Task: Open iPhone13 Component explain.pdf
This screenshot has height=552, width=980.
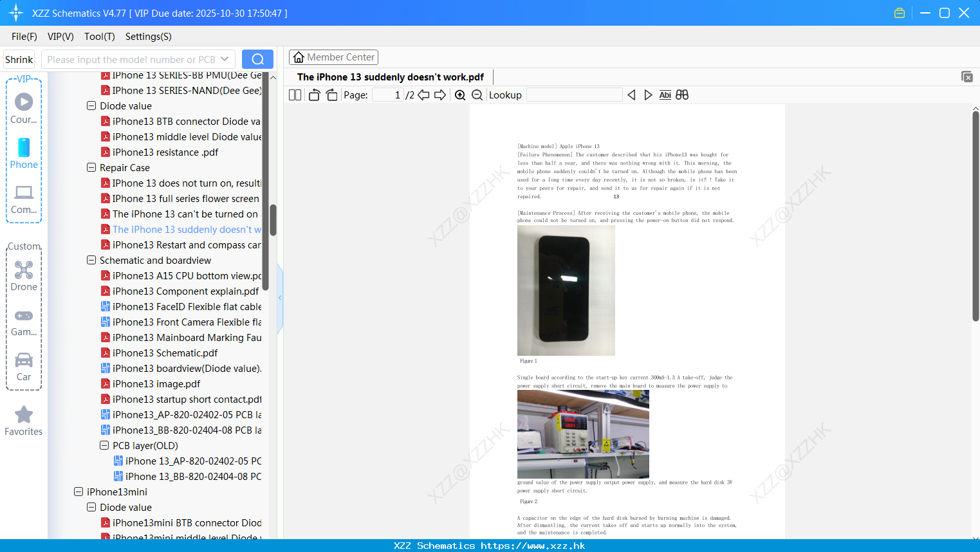Action: (x=180, y=291)
